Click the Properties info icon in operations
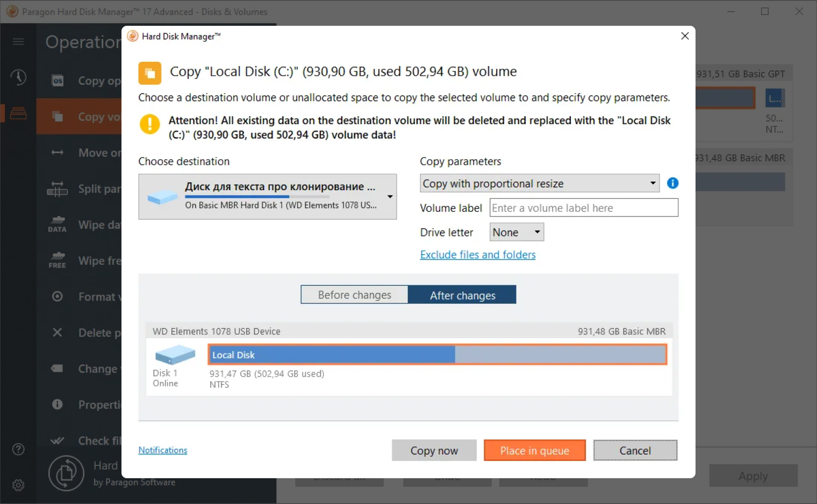The image size is (817, 504). tap(58, 405)
